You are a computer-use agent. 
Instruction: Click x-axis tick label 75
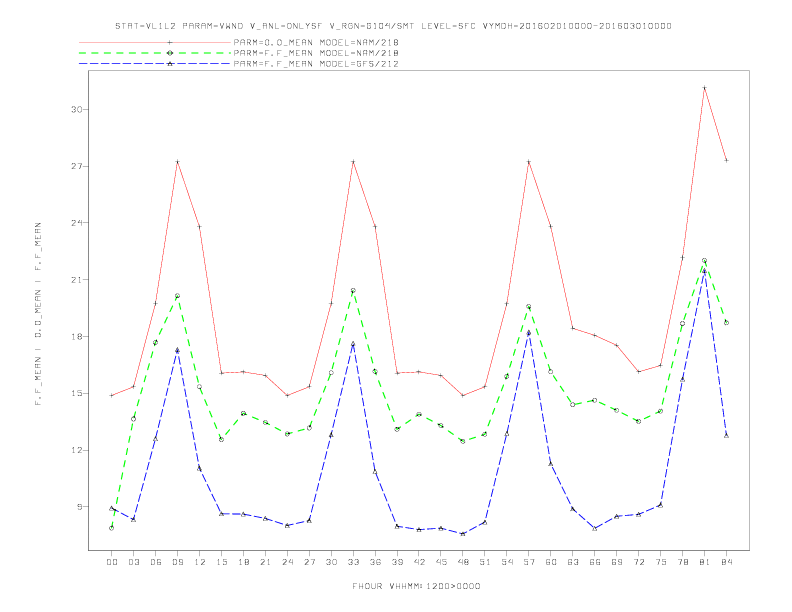pyautogui.click(x=661, y=562)
